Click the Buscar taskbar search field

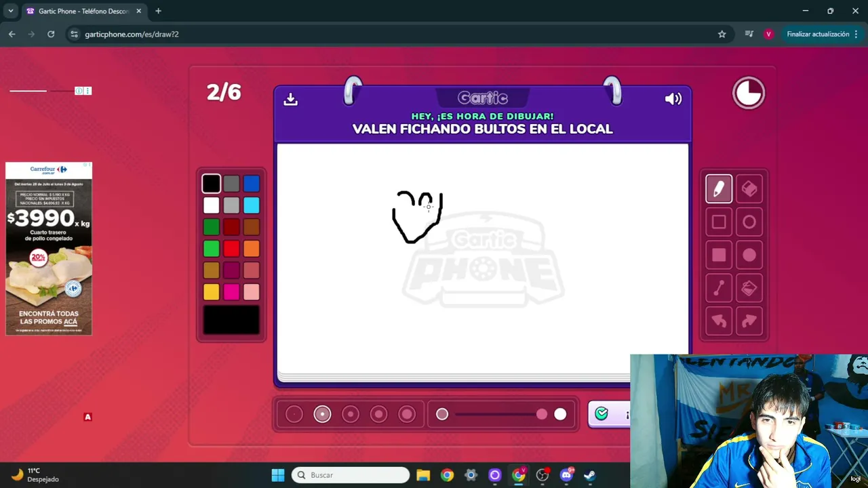(351, 475)
